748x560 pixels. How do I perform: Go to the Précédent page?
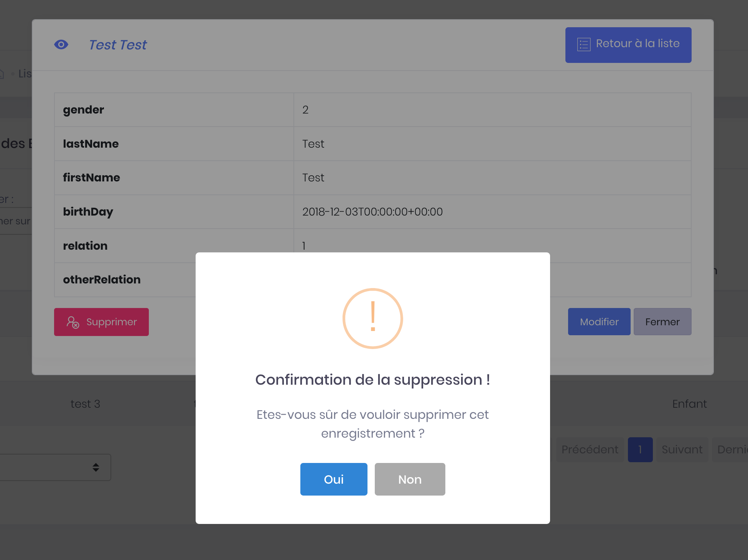click(x=590, y=450)
